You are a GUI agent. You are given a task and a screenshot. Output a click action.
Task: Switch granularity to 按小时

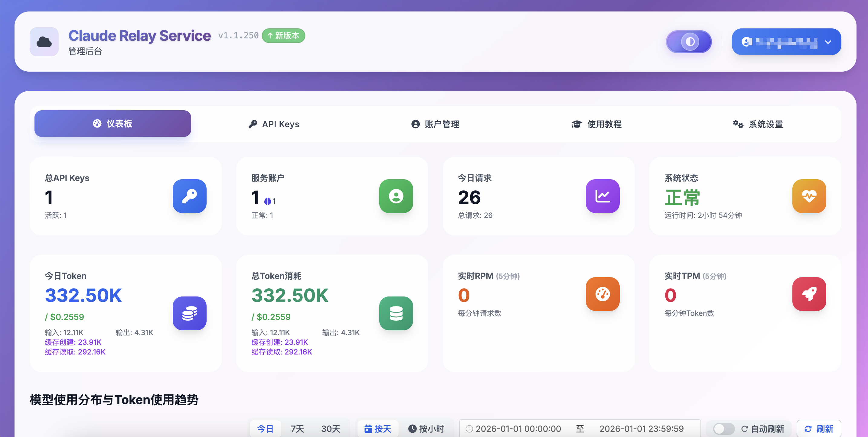426,429
